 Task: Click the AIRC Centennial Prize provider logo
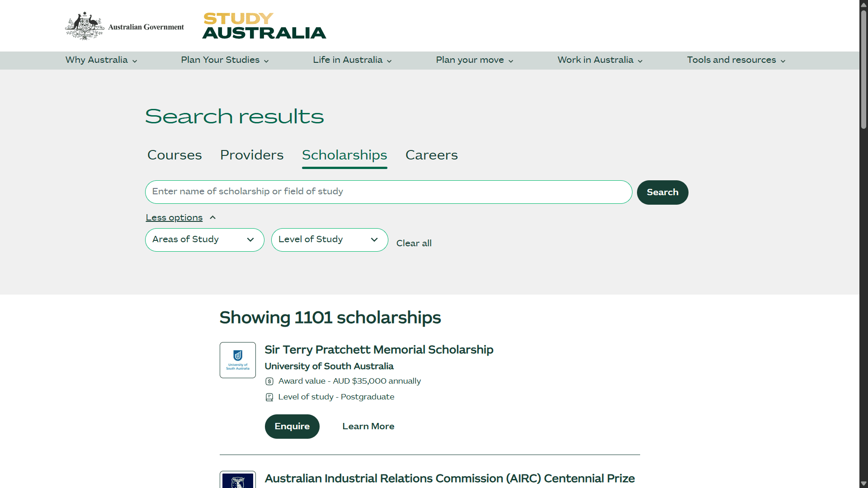point(237,481)
